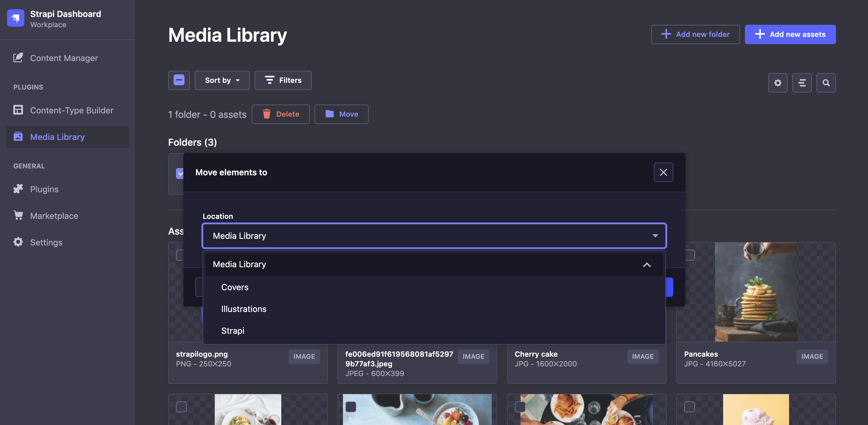Collapse the Media Library tree node

pos(647,265)
